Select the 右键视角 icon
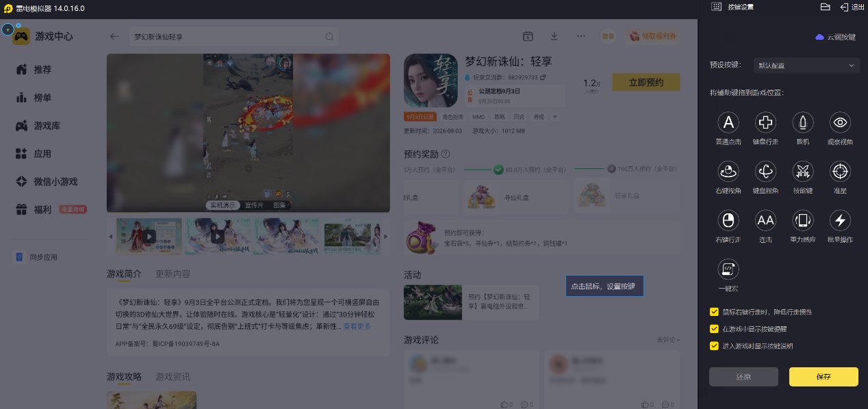The image size is (868, 409). click(728, 172)
